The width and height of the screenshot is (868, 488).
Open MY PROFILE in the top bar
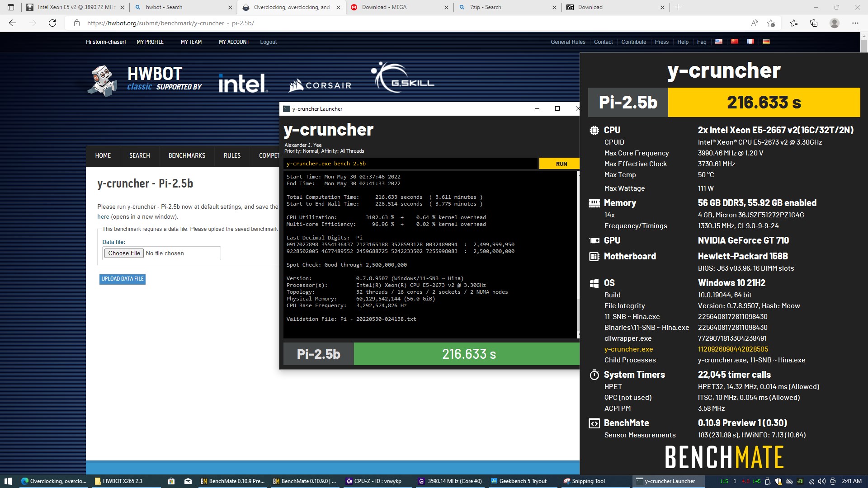[x=150, y=42]
